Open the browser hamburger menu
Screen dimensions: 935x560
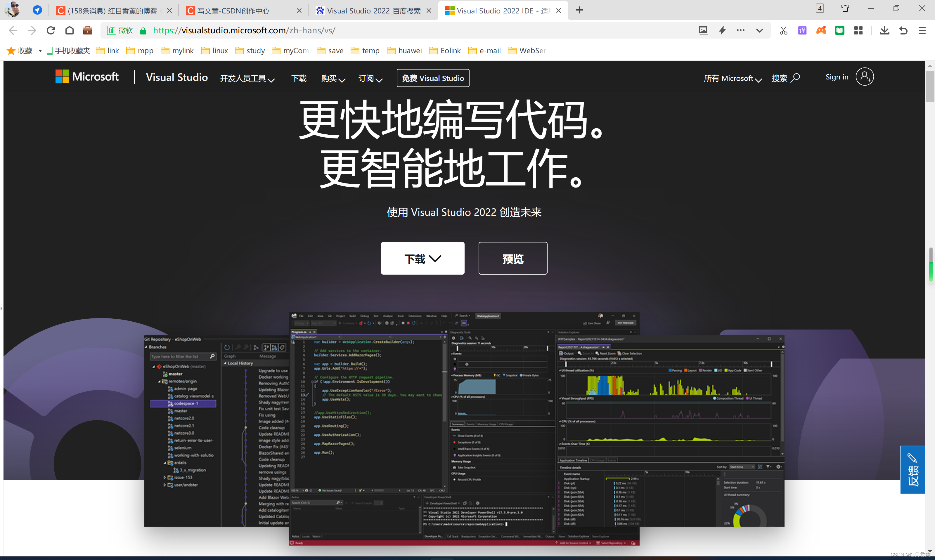point(922,31)
